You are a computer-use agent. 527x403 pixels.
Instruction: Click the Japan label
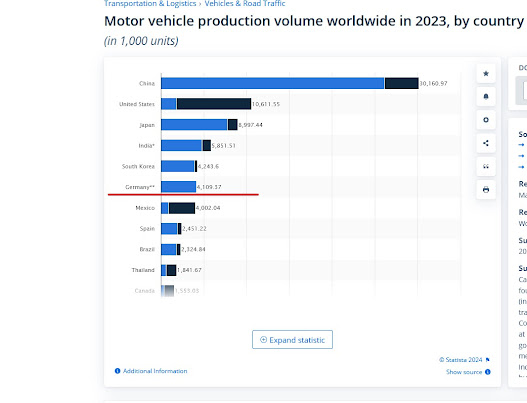pos(147,125)
